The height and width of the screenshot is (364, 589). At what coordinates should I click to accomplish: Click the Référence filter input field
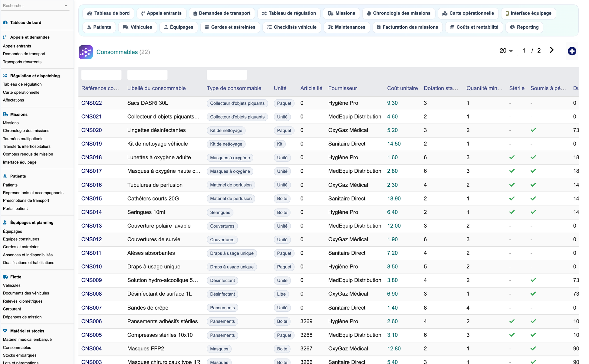[x=101, y=75]
